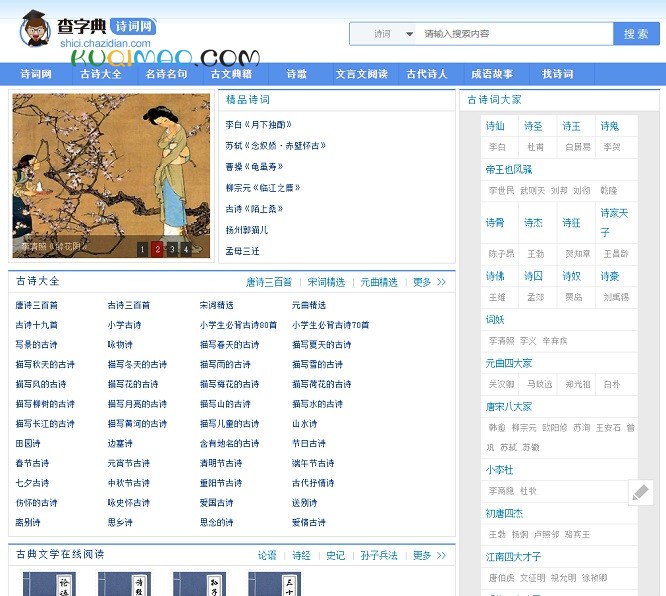Open the 文言文阅读 navigation tab

pos(361,74)
